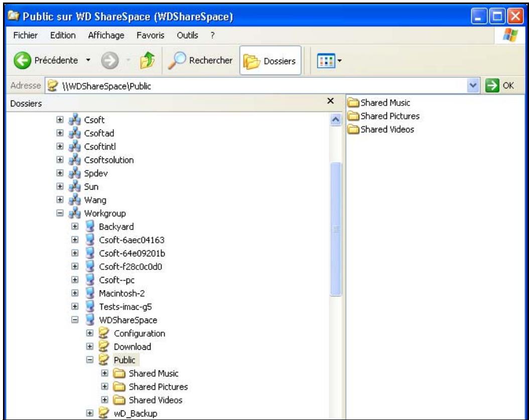Click Shared Pictures folder icon in right pane
This screenshot has width=529, height=420.
click(x=353, y=116)
